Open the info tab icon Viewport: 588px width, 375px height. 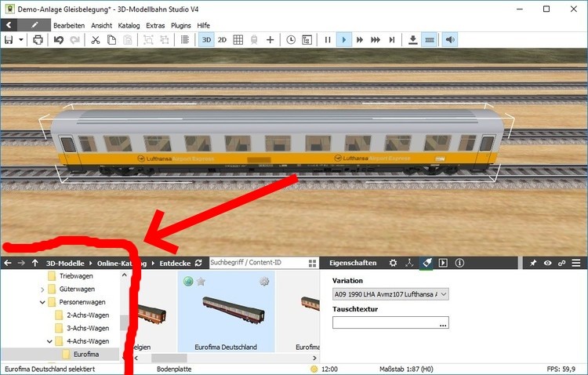coord(459,263)
